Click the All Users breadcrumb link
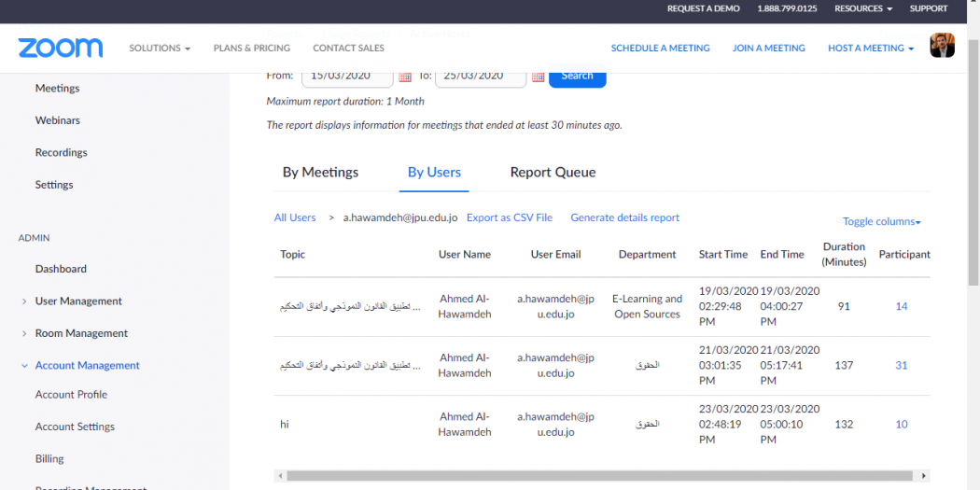The height and width of the screenshot is (490, 980). [x=295, y=217]
